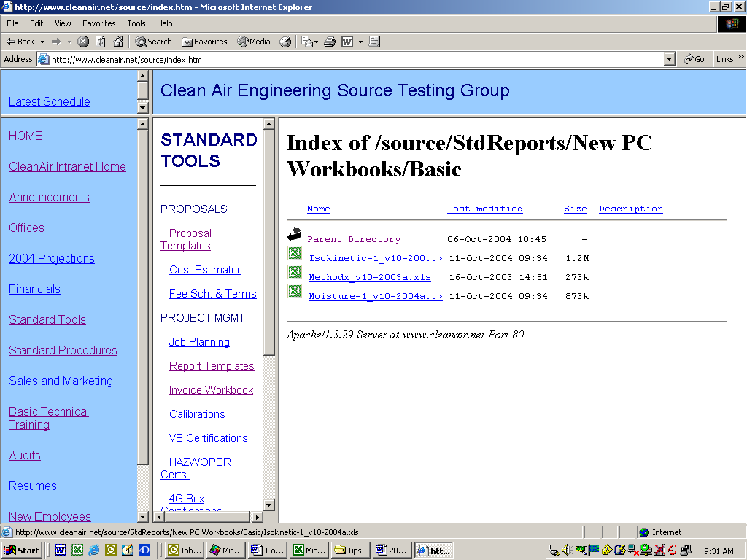Open the Invoice Workbook link
The width and height of the screenshot is (747, 560).
pyautogui.click(x=211, y=390)
